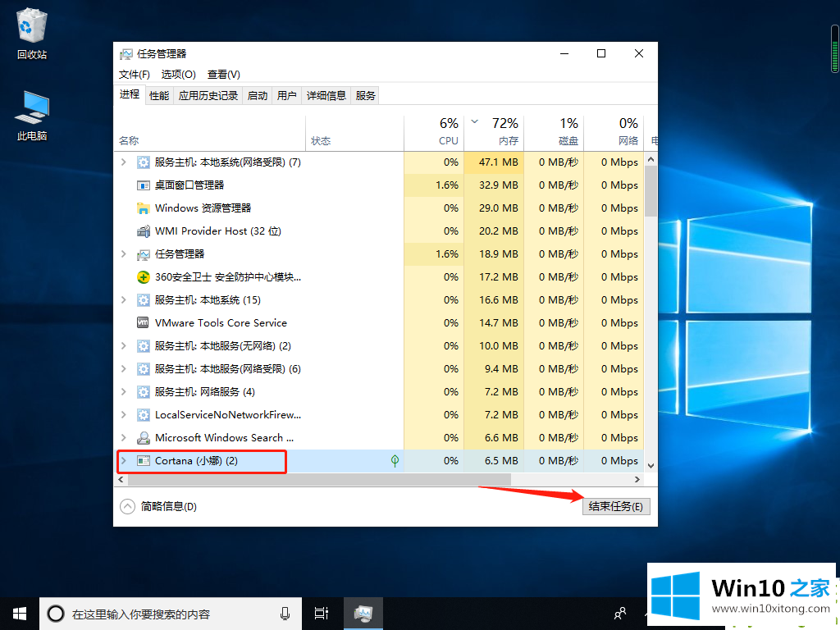840x630 pixels.
Task: Click the VMware Tools Core Service icon
Action: point(144,323)
